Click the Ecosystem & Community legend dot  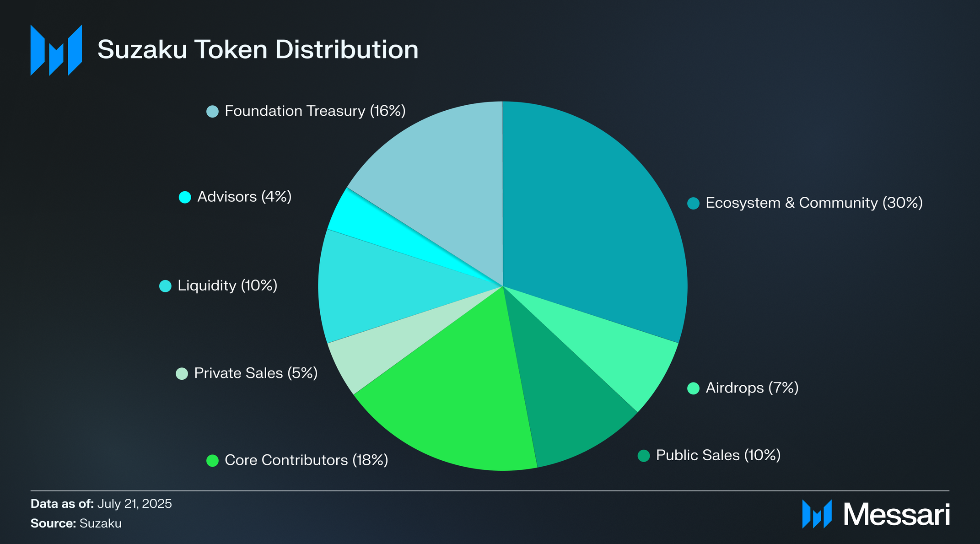(x=694, y=203)
